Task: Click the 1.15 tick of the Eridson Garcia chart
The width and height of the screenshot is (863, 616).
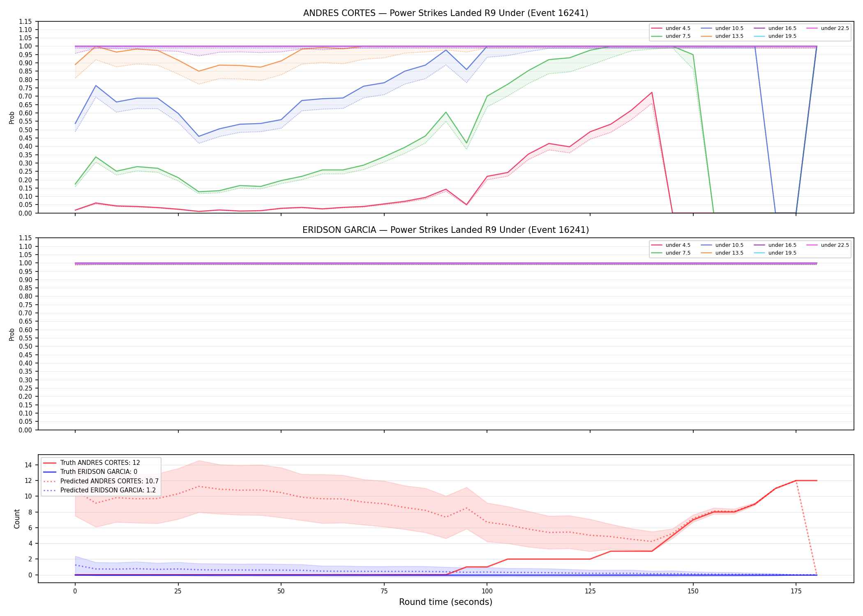Action: [25, 238]
